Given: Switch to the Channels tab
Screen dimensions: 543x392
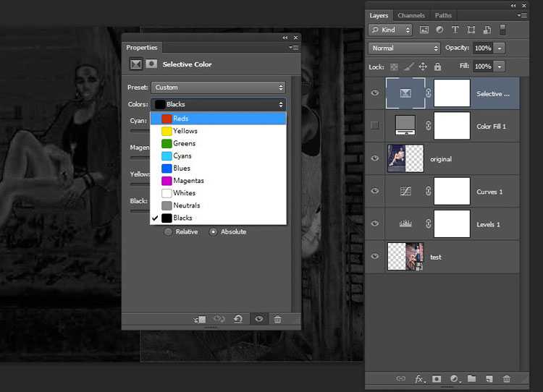Looking at the screenshot, I should pos(411,15).
